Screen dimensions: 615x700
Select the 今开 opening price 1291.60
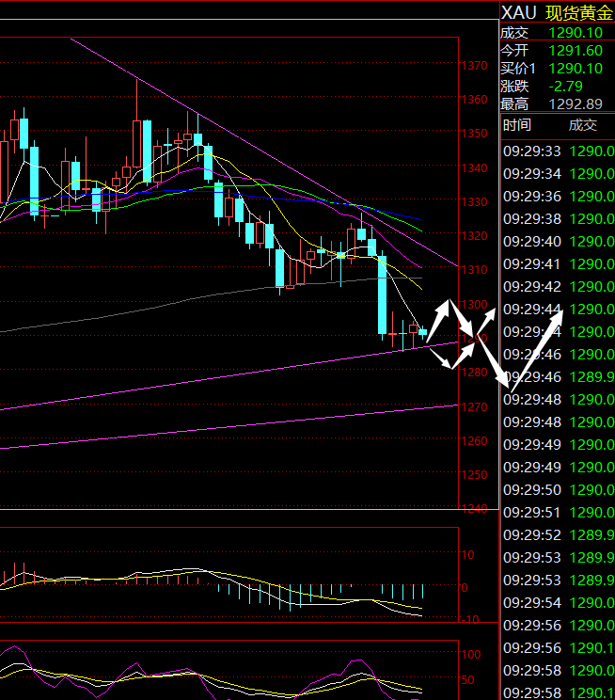[x=576, y=51]
